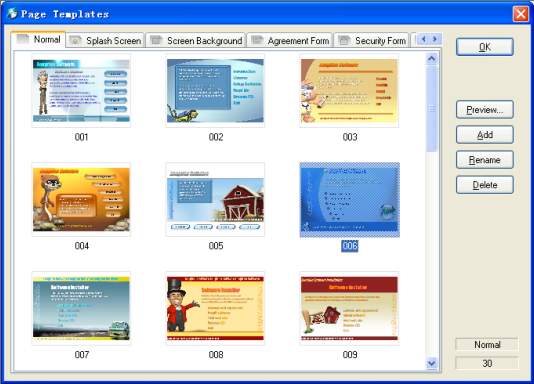This screenshot has height=384, width=534.
Task: Click the Rename button
Action: [x=485, y=160]
